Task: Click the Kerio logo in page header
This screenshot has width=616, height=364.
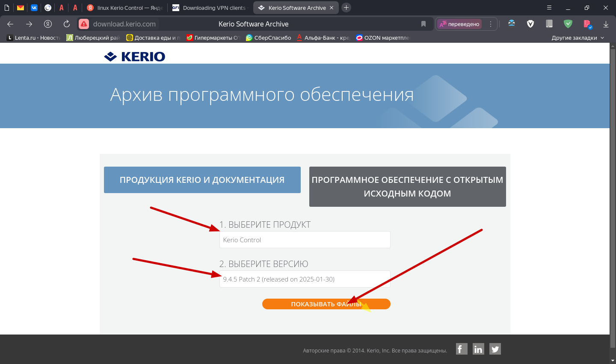Action: pyautogui.click(x=135, y=56)
